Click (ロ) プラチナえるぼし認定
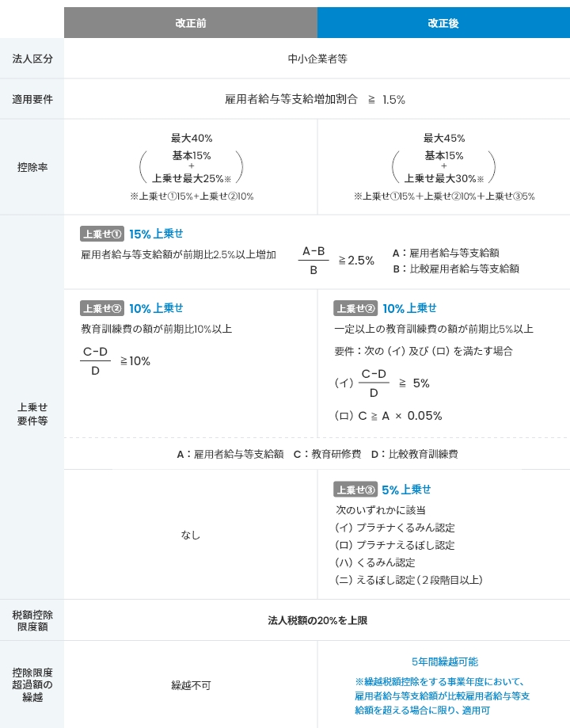The width and height of the screenshot is (570, 728). click(394, 545)
